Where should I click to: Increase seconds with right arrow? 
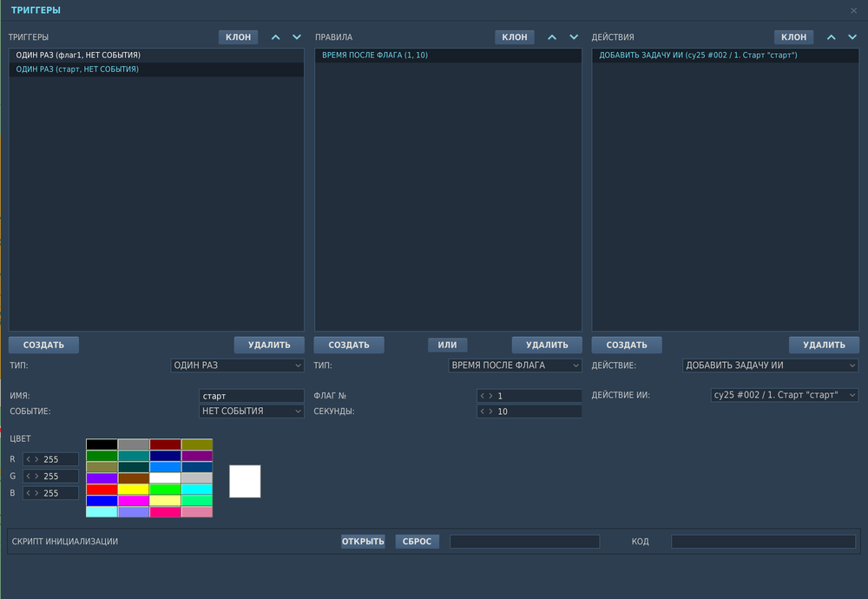pos(490,411)
